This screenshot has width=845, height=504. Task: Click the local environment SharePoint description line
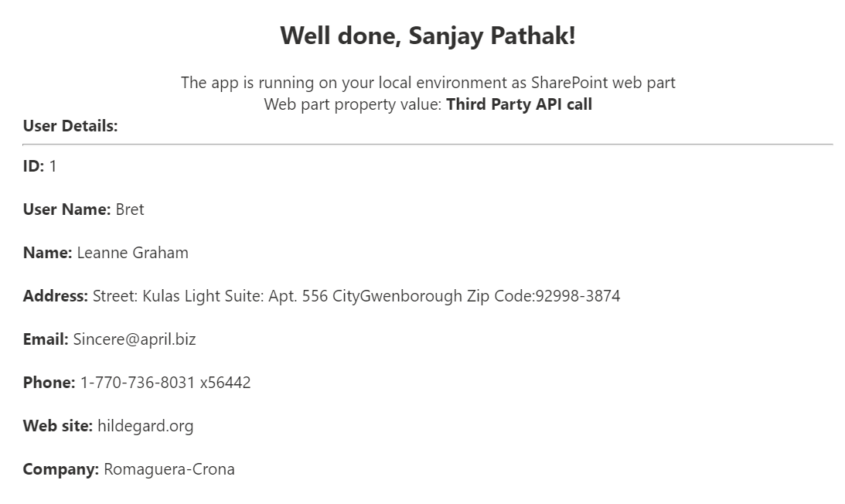428,83
